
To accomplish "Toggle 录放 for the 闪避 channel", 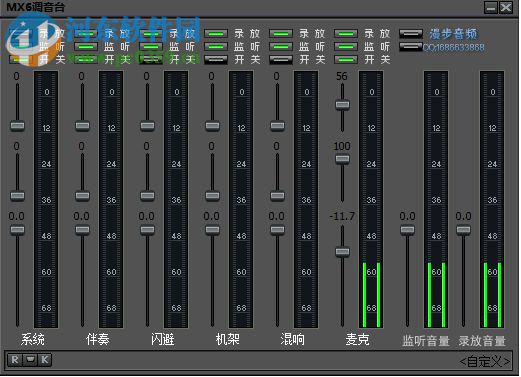I will (151, 34).
